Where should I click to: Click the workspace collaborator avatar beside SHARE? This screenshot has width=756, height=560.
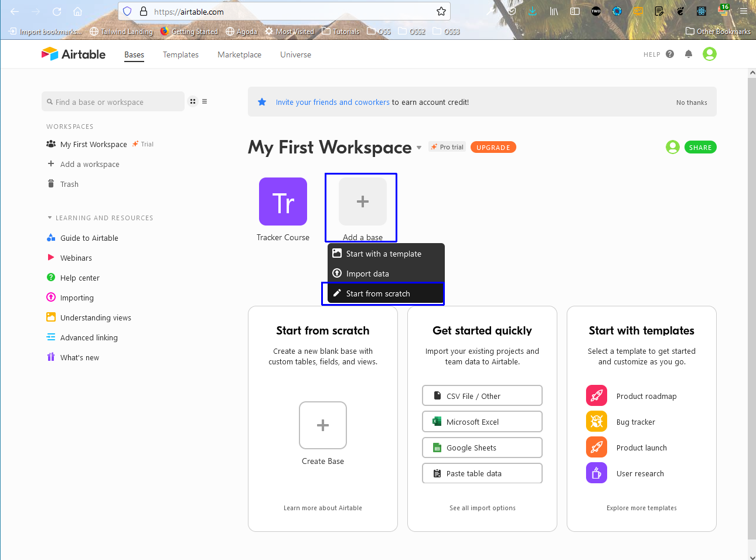click(x=673, y=147)
